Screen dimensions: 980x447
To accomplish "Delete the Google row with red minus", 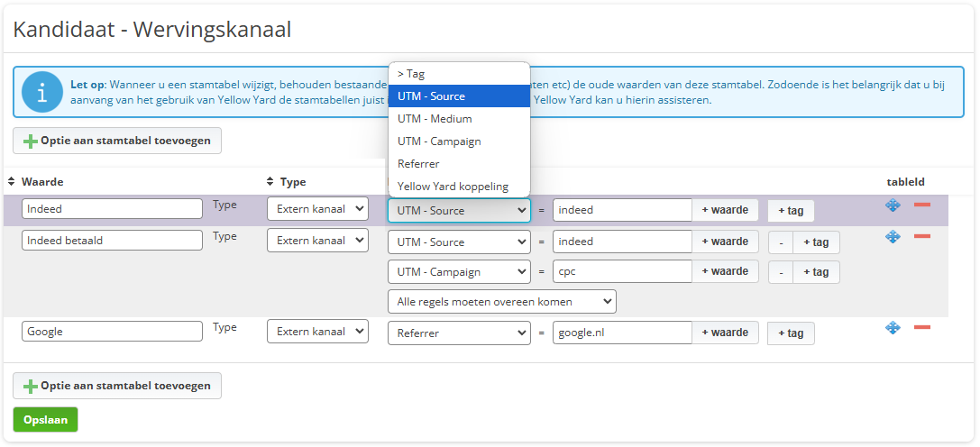I will coord(922,327).
